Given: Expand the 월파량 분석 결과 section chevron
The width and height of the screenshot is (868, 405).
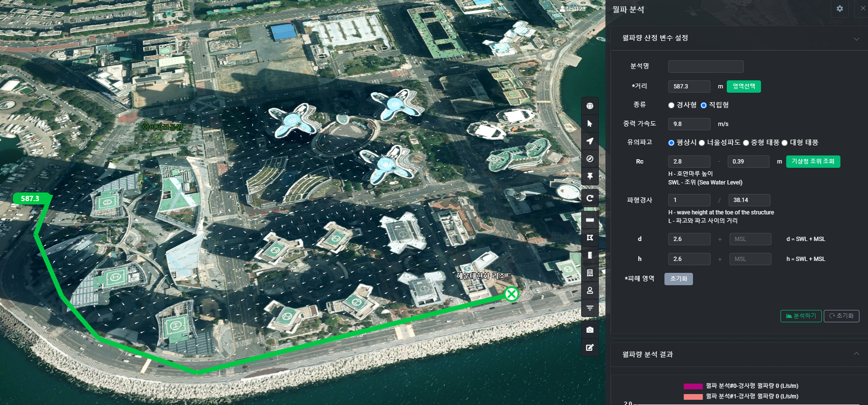Looking at the screenshot, I should [856, 354].
